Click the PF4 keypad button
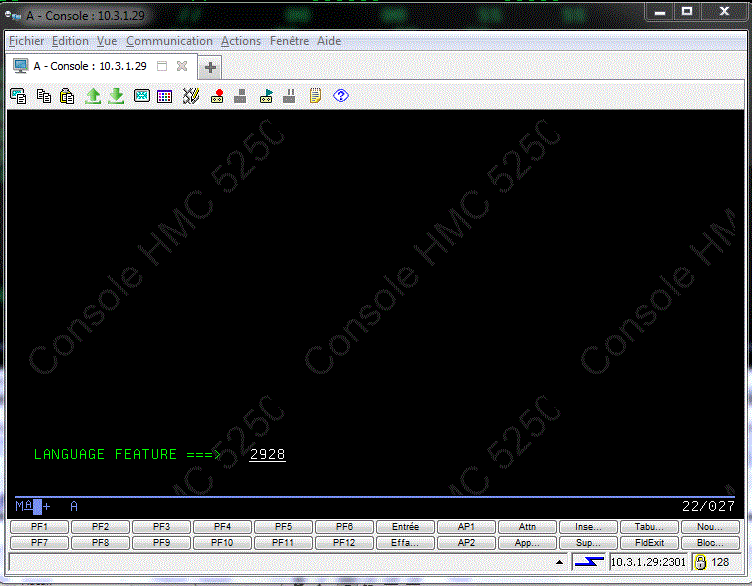 point(223,527)
